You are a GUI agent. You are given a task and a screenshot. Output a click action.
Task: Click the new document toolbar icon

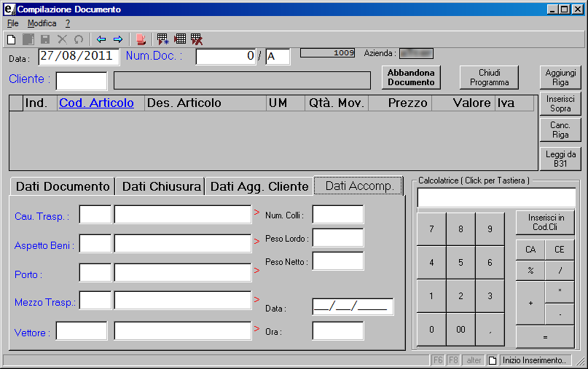click(x=11, y=39)
